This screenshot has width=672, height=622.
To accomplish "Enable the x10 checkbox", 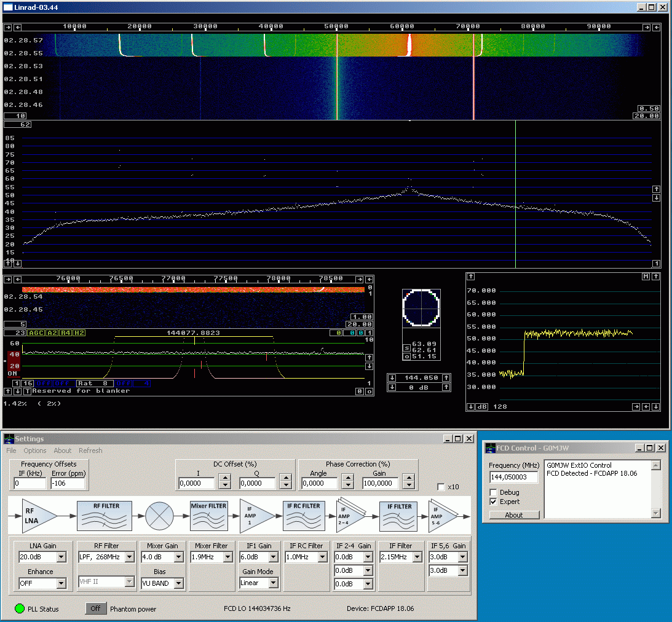I will pos(441,487).
